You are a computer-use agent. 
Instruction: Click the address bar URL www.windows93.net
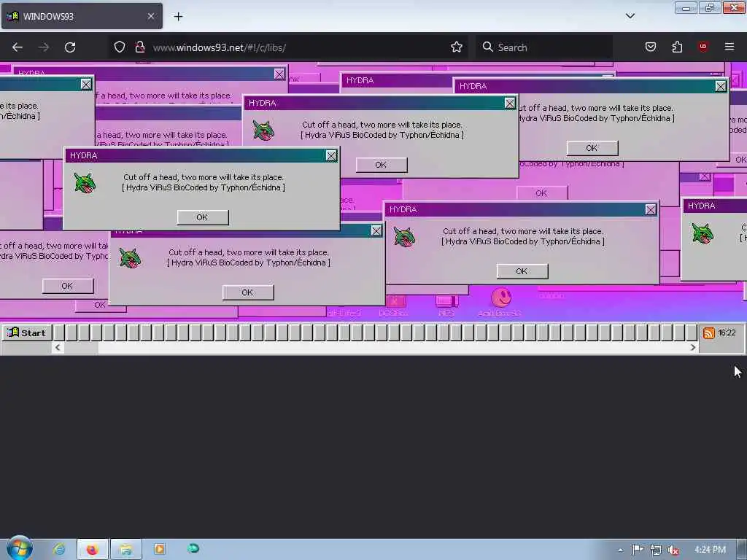click(x=219, y=47)
